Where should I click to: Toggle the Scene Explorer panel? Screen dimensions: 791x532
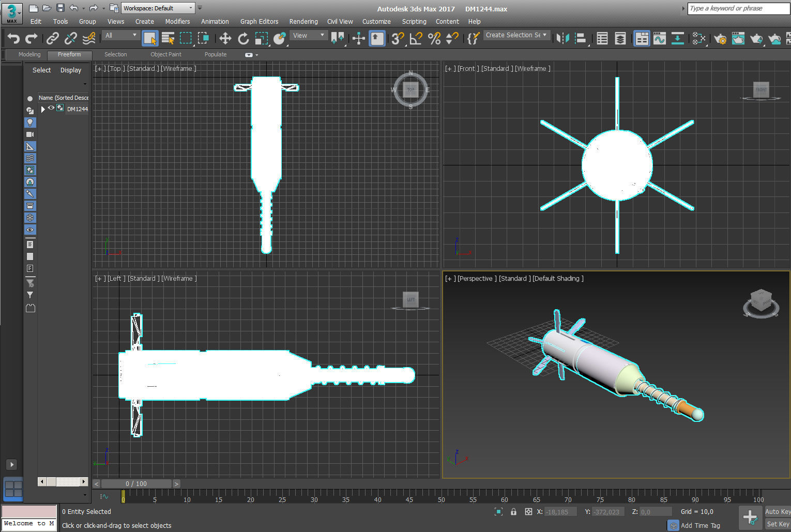pyautogui.click(x=602, y=38)
